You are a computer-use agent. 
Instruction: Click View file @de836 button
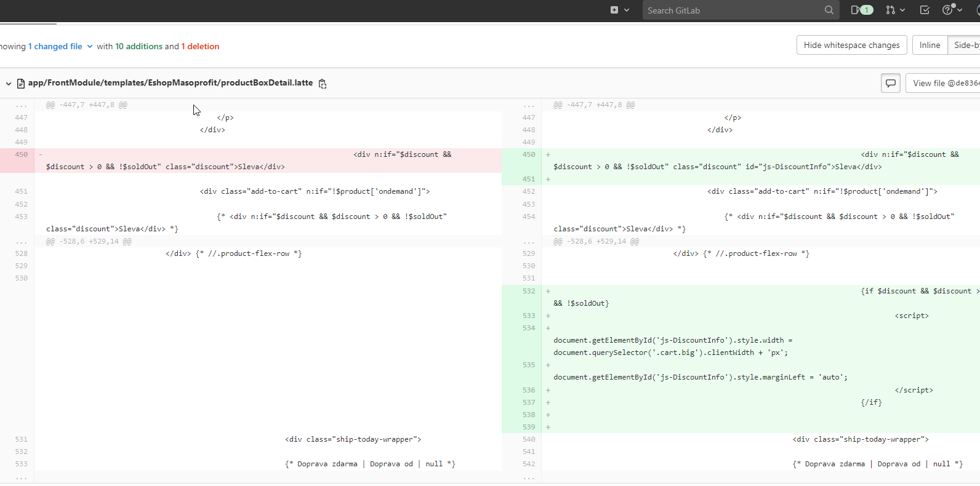point(943,83)
